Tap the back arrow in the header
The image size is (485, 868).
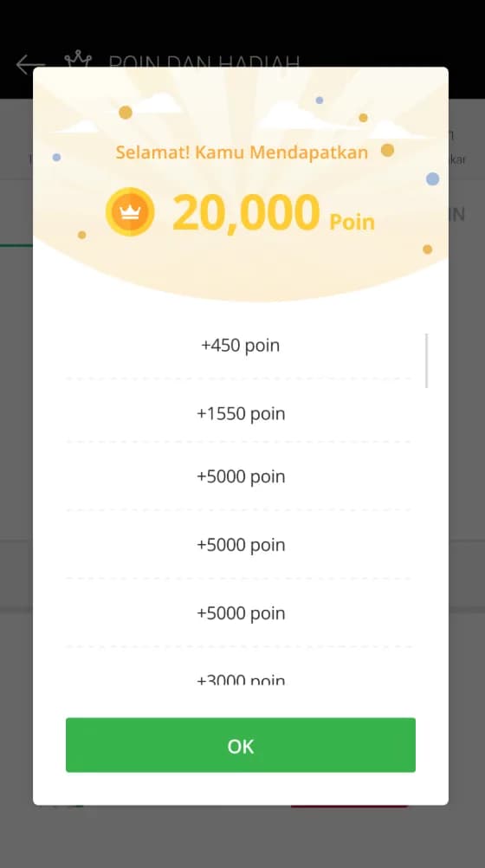(30, 64)
